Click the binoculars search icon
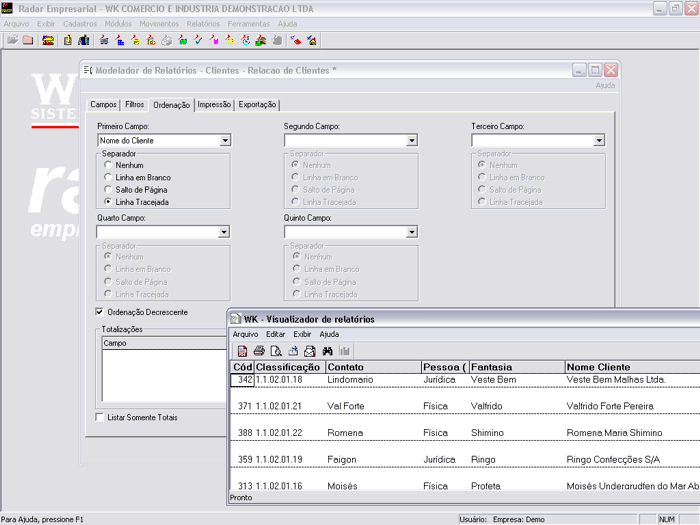 coord(327,351)
